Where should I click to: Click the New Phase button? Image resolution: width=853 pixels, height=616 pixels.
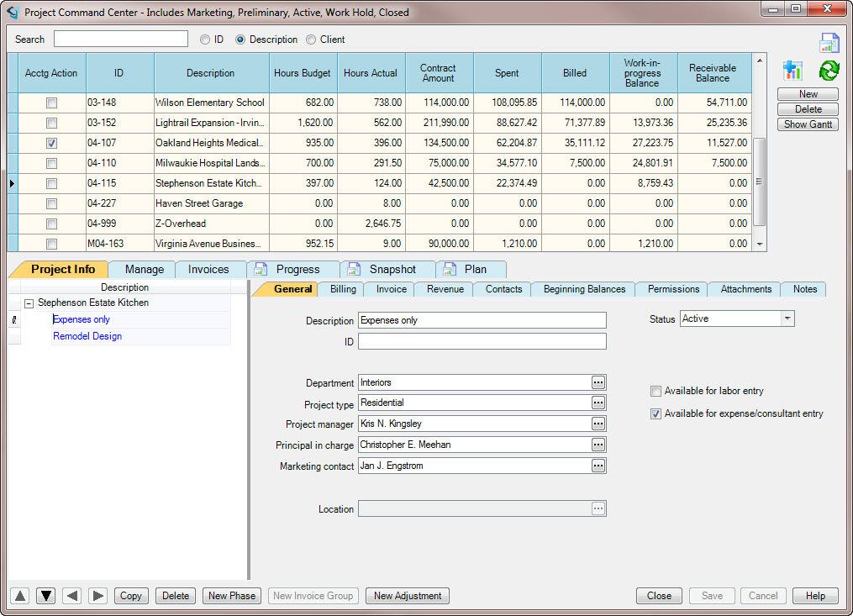(231, 596)
